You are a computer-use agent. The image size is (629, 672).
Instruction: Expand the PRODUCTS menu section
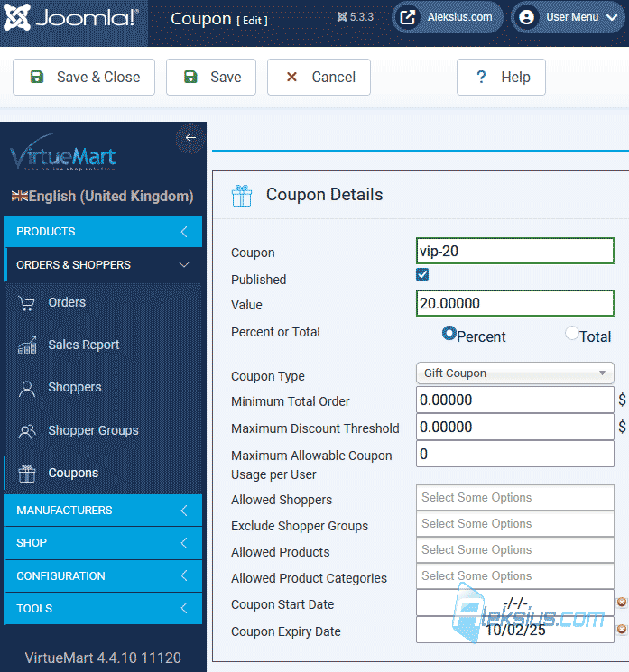(103, 232)
